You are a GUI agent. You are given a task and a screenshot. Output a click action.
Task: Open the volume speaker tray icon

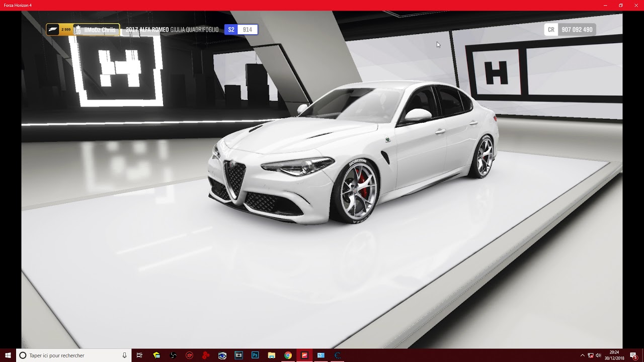click(598, 355)
